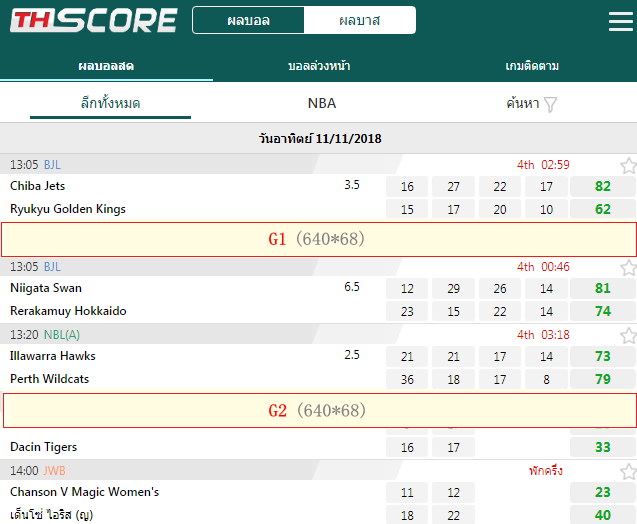Open Chanson V Magic Women's team
Screen dimensions: 637x524
click(84, 492)
